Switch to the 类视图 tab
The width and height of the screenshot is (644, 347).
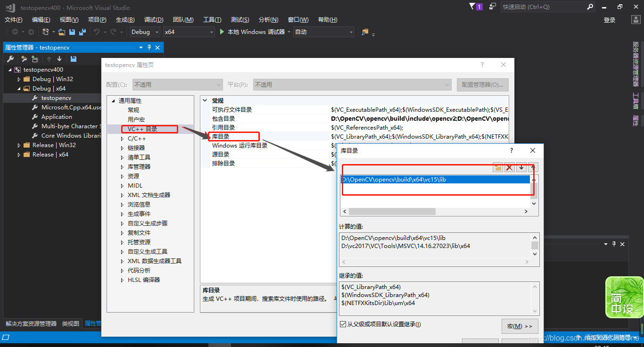pyautogui.click(x=71, y=324)
